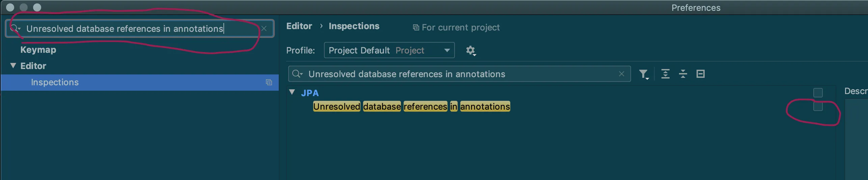The height and width of the screenshot is (180, 868).
Task: Click the left Preferences search magnifier icon
Action: [x=15, y=29]
